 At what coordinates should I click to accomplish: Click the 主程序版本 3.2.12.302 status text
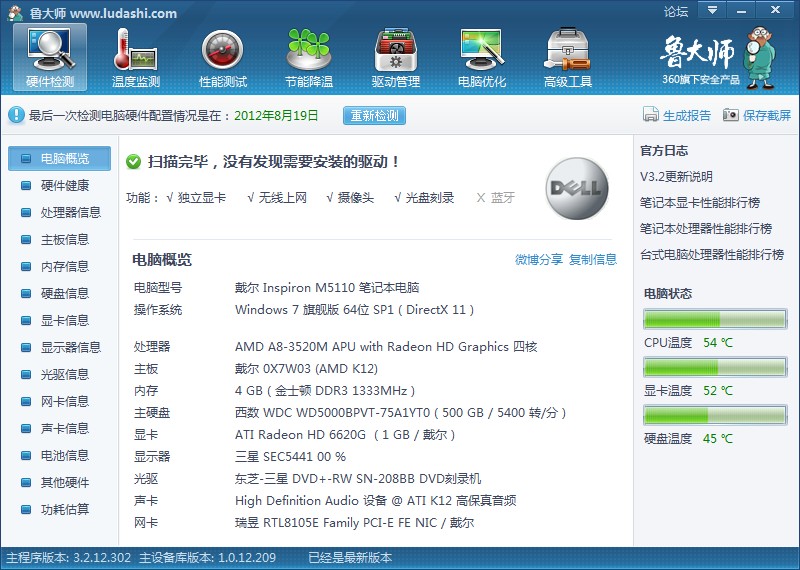pos(68,558)
